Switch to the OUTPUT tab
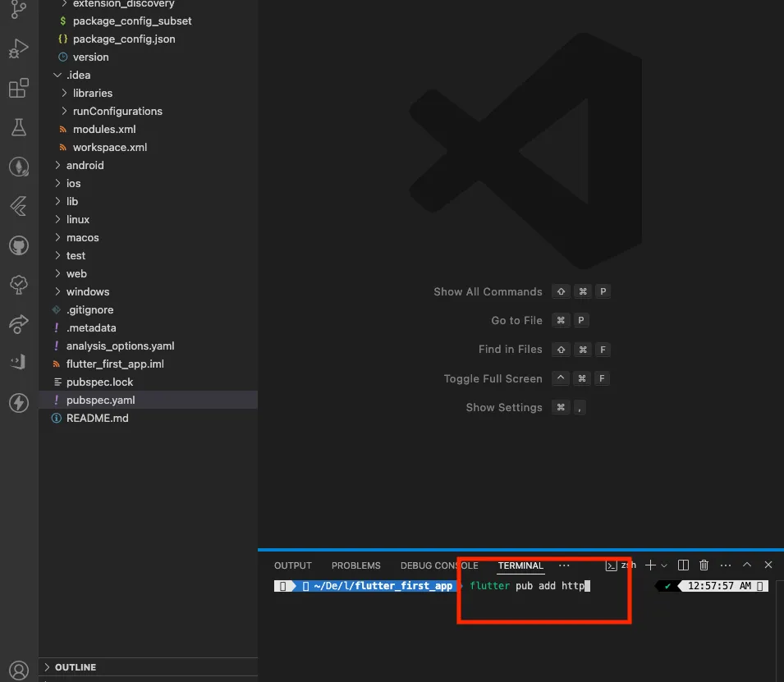The height and width of the screenshot is (682, 784). [292, 565]
